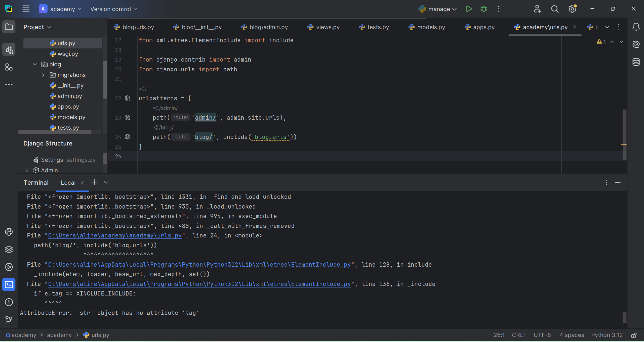Switch to tests.py tab

374,27
